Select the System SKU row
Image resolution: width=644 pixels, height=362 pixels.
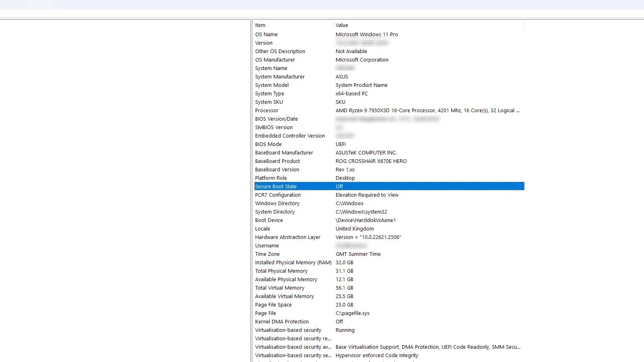(x=389, y=102)
